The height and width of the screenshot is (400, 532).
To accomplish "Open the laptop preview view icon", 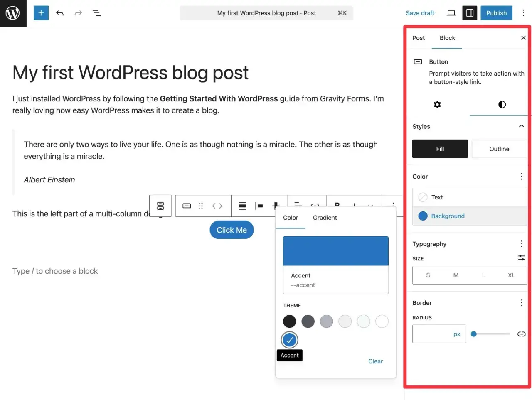I will (x=451, y=13).
